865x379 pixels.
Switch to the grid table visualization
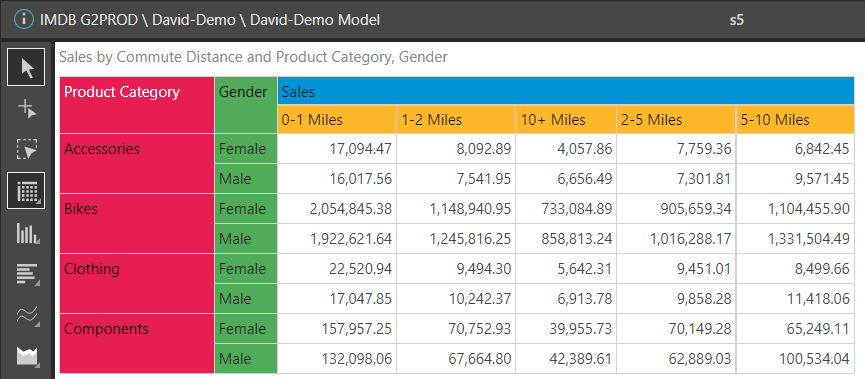[26, 191]
